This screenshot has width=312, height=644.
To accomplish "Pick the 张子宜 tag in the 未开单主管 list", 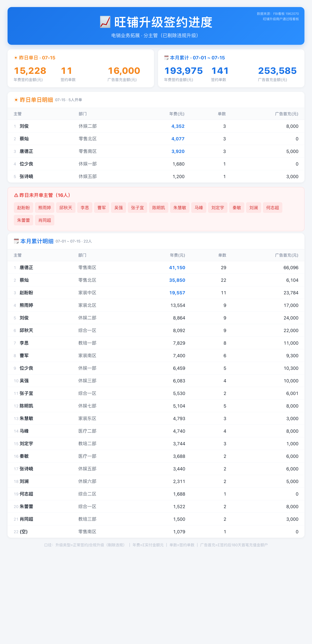I will tap(138, 208).
